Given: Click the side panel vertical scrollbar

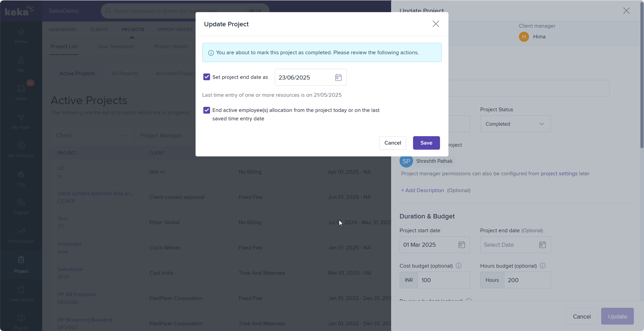Looking at the screenshot, I should (x=642, y=75).
